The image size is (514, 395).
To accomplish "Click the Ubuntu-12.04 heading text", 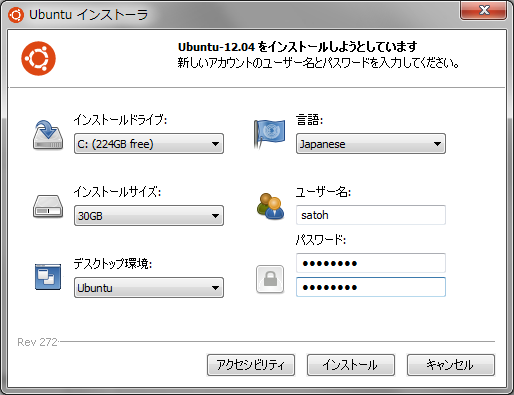I will pyautogui.click(x=297, y=47).
